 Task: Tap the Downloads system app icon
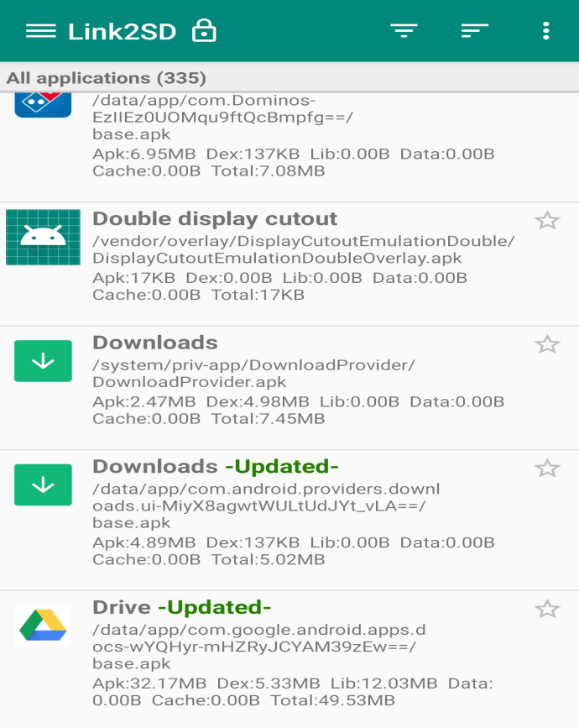point(43,361)
